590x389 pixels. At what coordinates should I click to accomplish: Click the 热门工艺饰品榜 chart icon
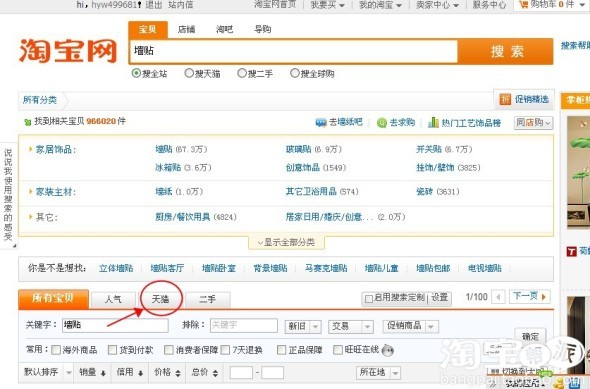tap(433, 122)
